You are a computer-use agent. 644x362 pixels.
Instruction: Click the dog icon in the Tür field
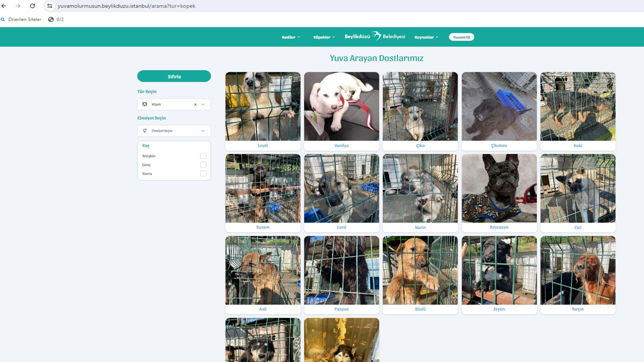tap(144, 104)
